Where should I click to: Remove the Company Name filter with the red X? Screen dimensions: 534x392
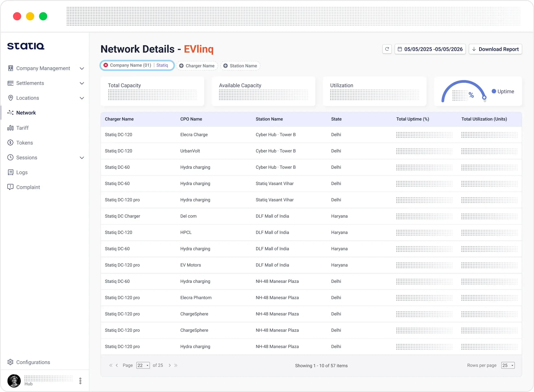[106, 65]
